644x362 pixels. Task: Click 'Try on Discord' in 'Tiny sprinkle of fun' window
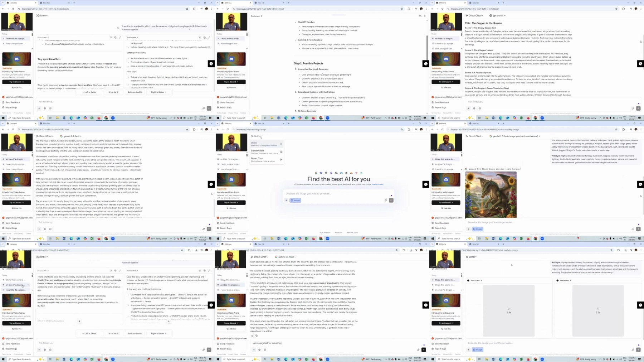pyautogui.click(x=16, y=82)
